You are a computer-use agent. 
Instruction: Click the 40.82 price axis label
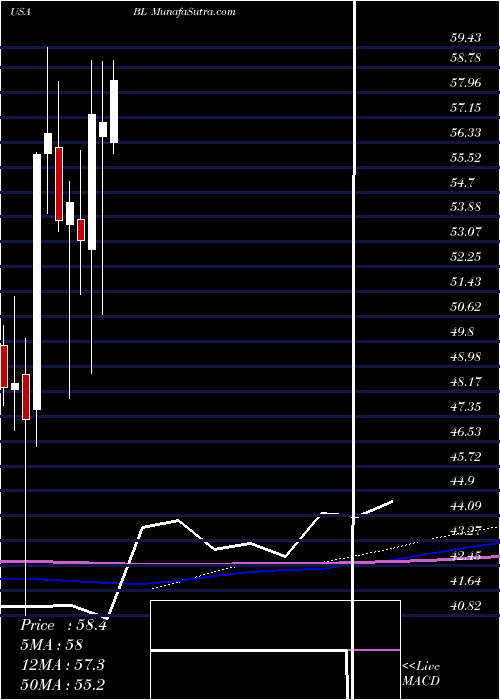(x=466, y=606)
